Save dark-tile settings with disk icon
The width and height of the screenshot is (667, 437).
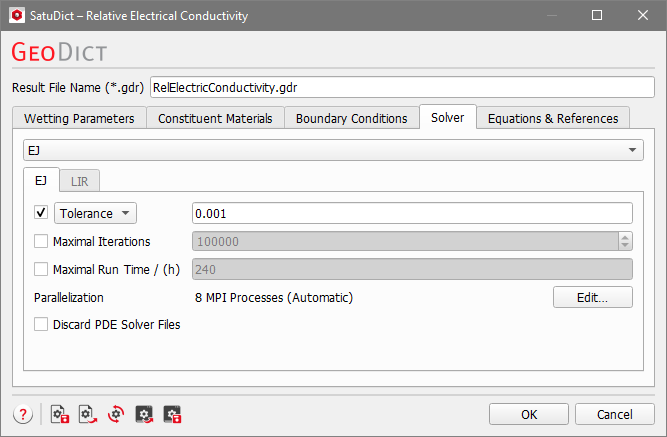(x=172, y=414)
